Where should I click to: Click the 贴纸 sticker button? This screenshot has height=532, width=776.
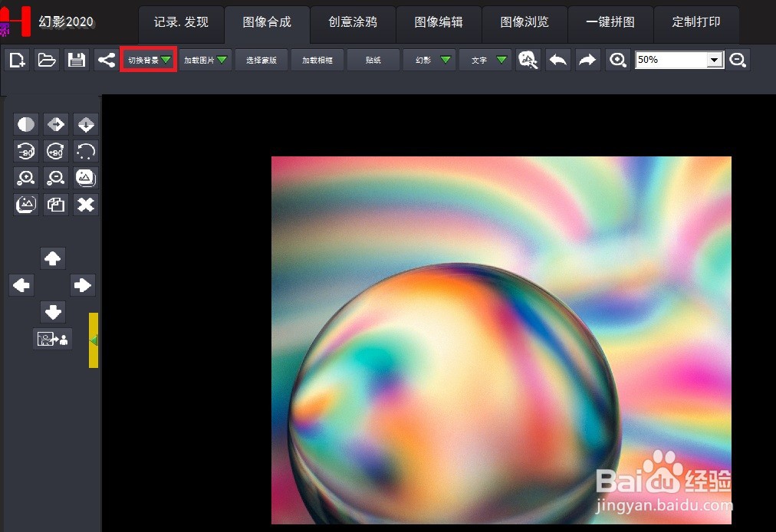tap(373, 61)
